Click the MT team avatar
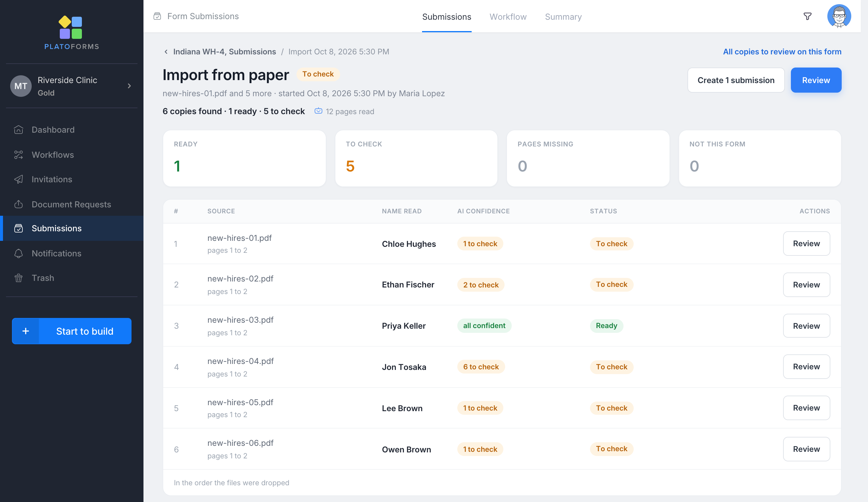The width and height of the screenshot is (868, 502). tap(21, 86)
